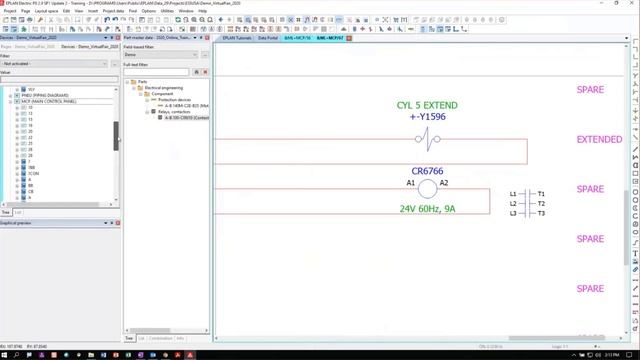Open the Project data menu
This screenshot has width=640, height=360.
113,11
